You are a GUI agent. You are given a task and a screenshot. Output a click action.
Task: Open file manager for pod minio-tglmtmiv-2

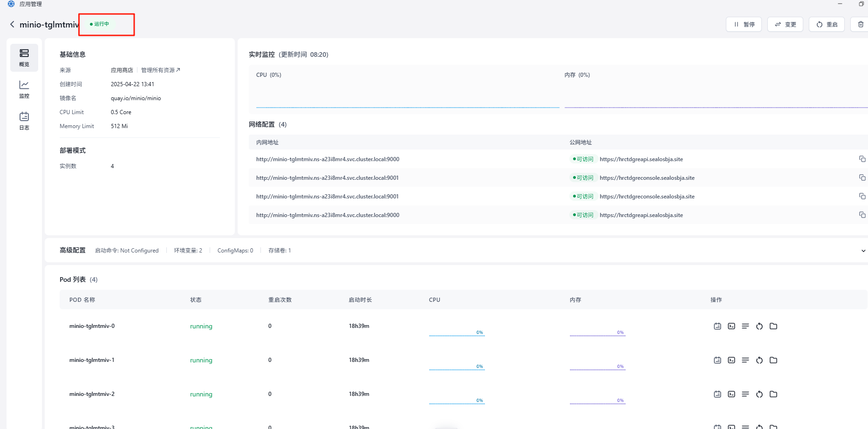773,394
